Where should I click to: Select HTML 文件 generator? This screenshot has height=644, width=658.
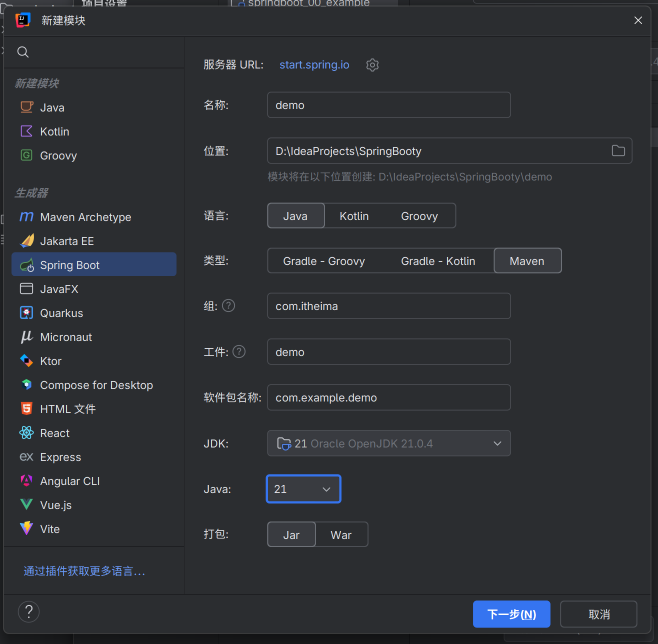pos(94,409)
